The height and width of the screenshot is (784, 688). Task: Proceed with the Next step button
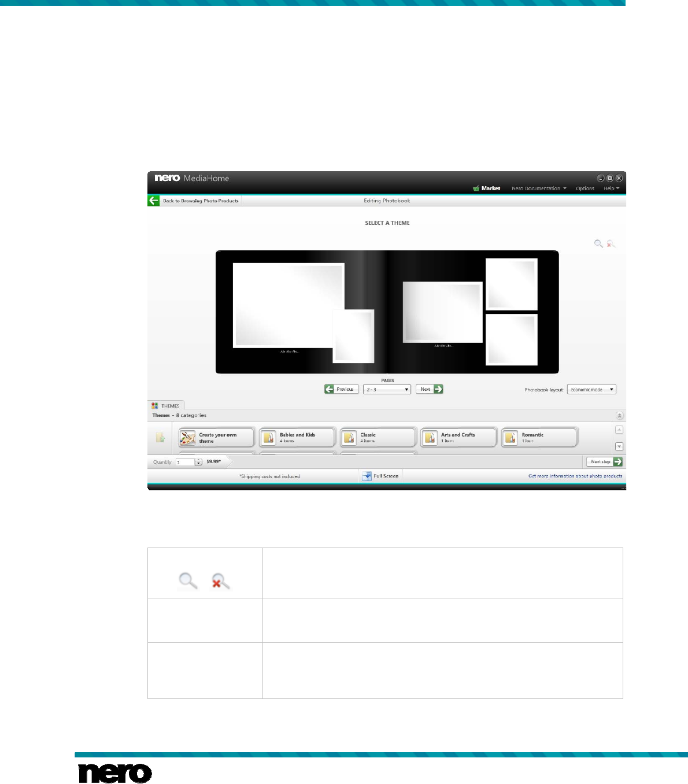click(604, 461)
